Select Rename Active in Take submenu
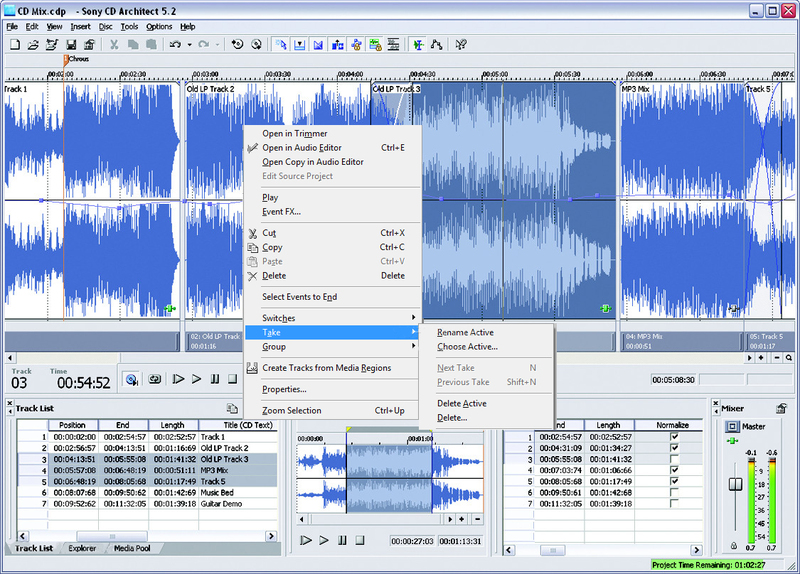 click(487, 332)
